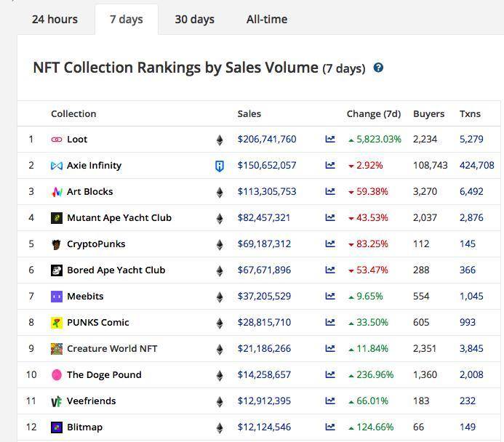Switch to the All-time tab
The image size is (504, 442).
[x=266, y=19]
